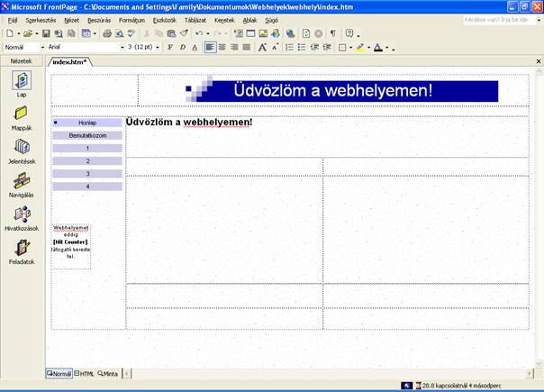The width and height of the screenshot is (544, 392).
Task: Open the Lap page view
Action: coord(21,82)
